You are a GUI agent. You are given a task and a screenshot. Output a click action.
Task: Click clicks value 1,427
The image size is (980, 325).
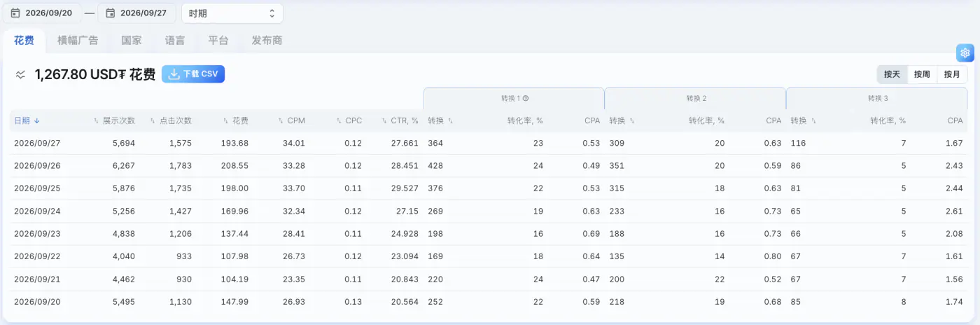[x=181, y=211]
